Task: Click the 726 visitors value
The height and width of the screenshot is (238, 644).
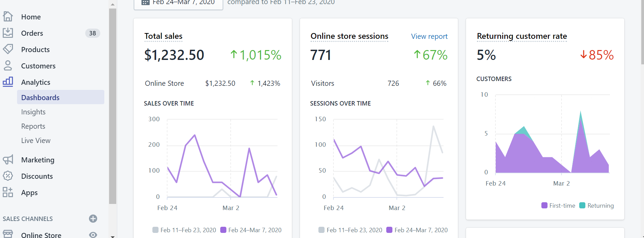Action: [393, 83]
